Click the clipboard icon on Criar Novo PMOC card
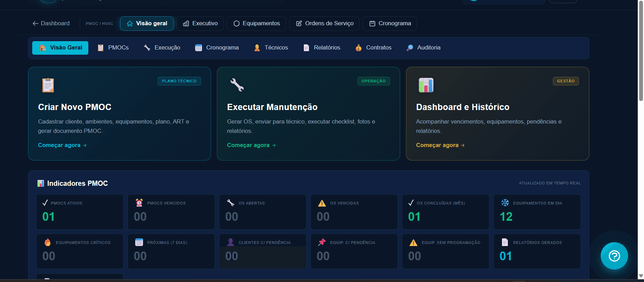The image size is (644, 282). (x=48, y=85)
